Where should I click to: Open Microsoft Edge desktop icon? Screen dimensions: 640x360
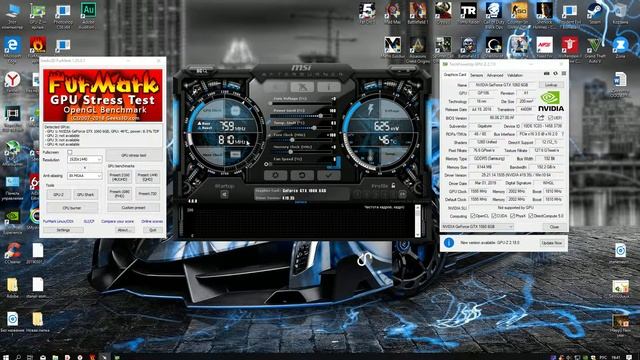point(12,49)
